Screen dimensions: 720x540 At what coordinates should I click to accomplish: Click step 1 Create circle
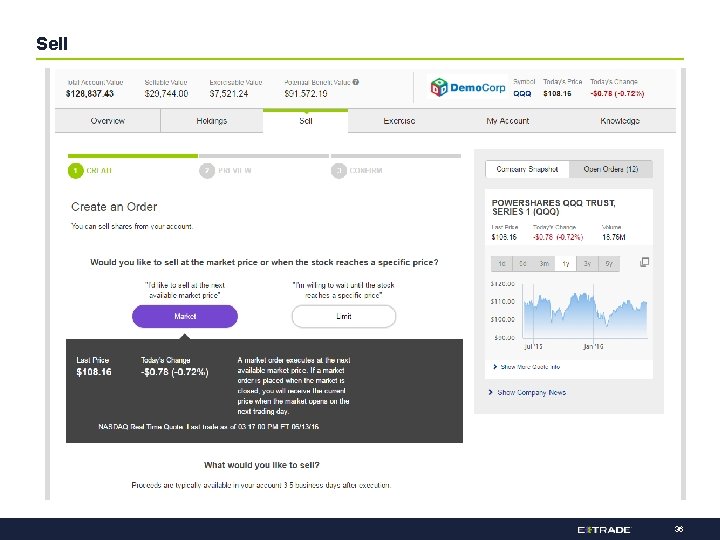click(75, 171)
